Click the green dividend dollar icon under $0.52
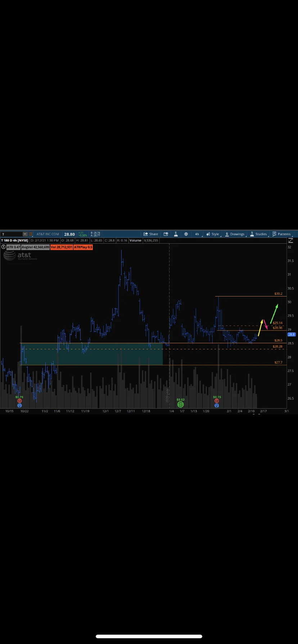The height and width of the screenshot is (644, 298). [181, 404]
